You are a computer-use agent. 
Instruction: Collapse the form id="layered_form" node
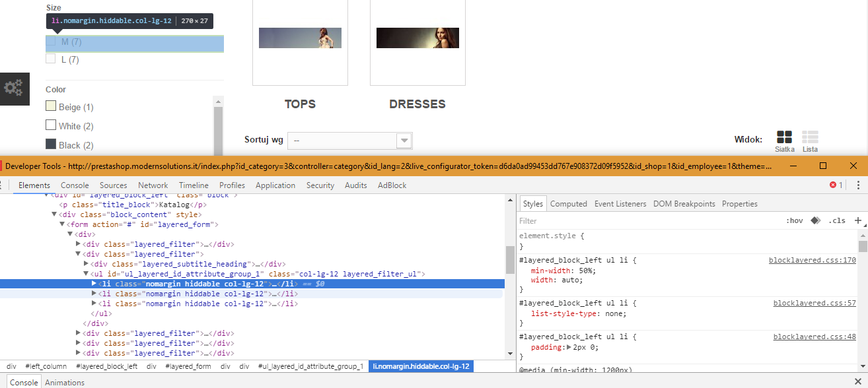[x=62, y=224]
